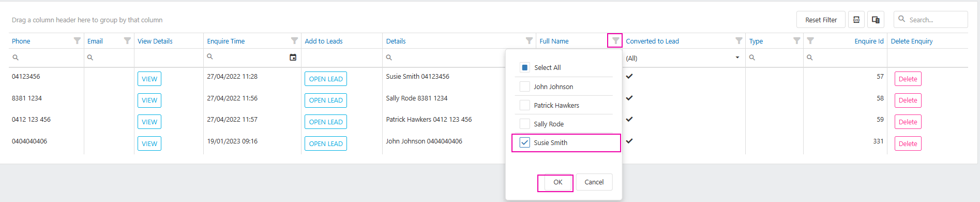Click VIEW for phone 0404040406
The width and height of the screenshot is (980, 202).
point(149,143)
